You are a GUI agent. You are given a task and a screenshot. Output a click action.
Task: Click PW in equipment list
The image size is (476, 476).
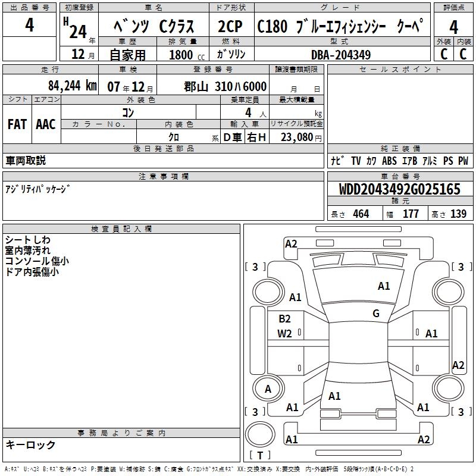click(x=464, y=161)
